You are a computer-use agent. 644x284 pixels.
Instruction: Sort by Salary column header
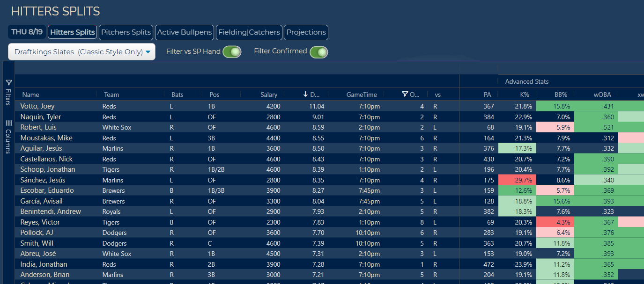pos(269,95)
